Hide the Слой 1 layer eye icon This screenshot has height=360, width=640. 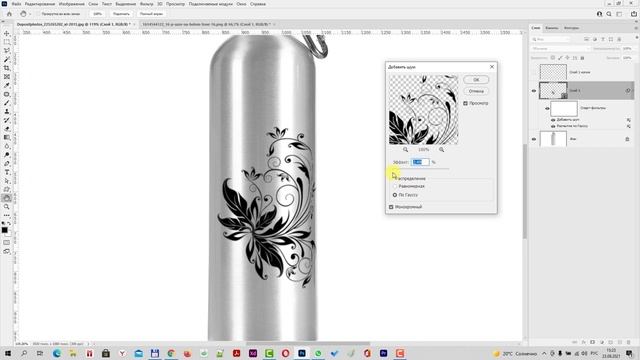(534, 91)
